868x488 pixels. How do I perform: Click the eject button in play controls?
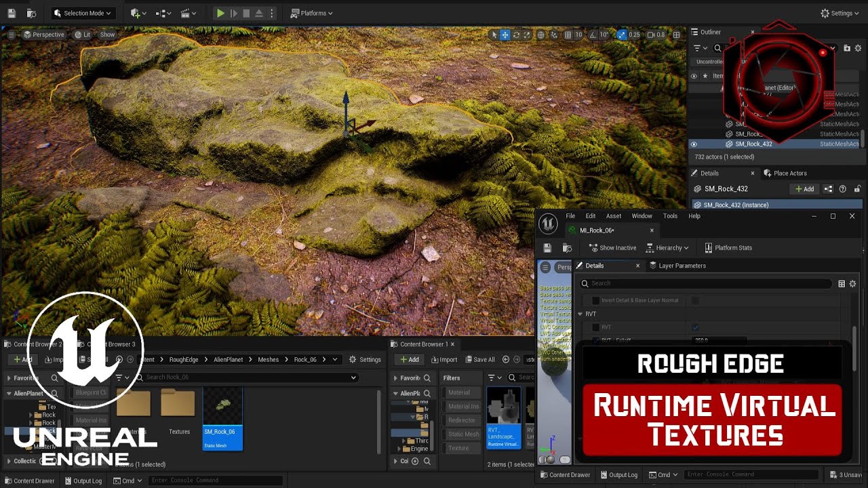click(x=259, y=13)
